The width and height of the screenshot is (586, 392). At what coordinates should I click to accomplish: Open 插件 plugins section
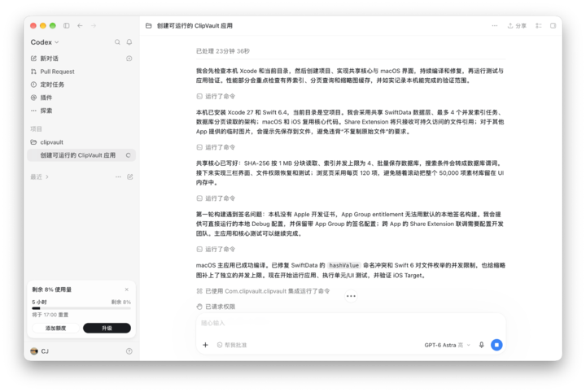pyautogui.click(x=46, y=98)
